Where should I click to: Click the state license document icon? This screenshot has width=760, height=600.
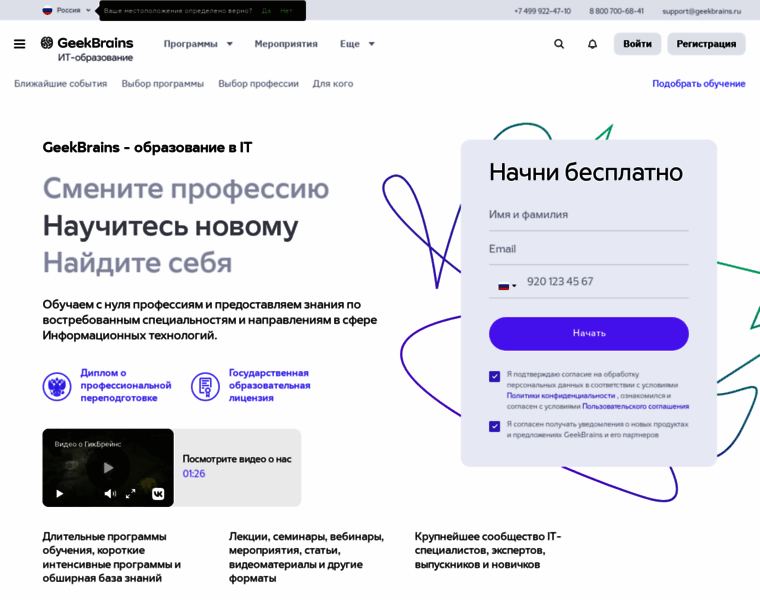click(x=205, y=386)
